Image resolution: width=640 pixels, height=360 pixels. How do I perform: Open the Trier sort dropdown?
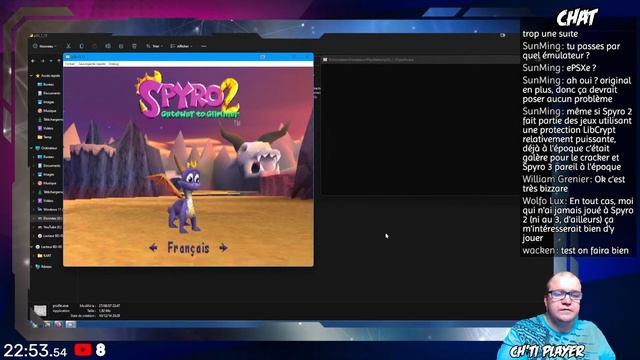(154, 46)
